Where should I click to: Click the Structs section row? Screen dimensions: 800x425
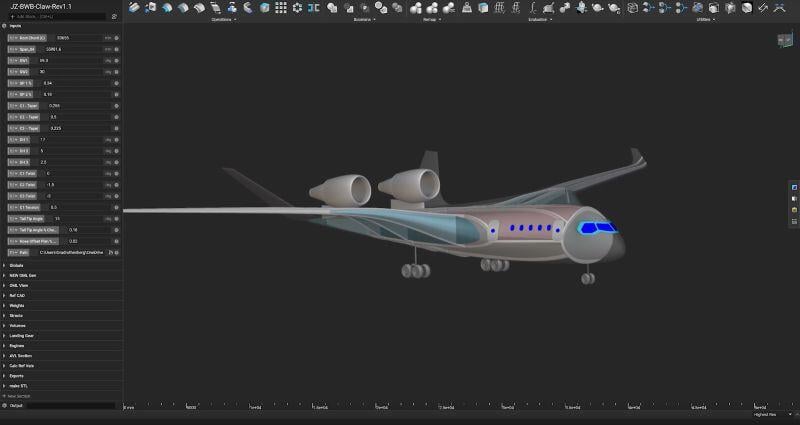61,316
